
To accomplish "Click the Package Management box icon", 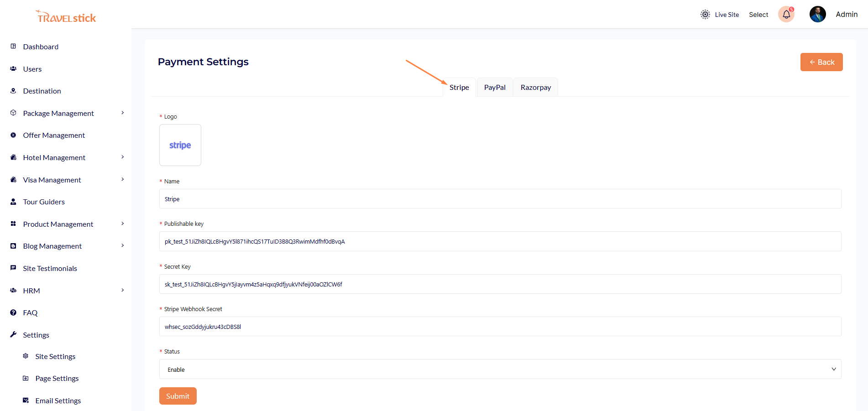I will click(x=13, y=113).
